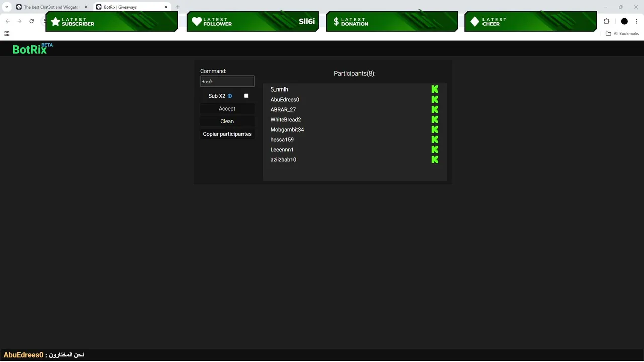
Task: Click the Latest Follower overlay banner
Action: tap(253, 22)
